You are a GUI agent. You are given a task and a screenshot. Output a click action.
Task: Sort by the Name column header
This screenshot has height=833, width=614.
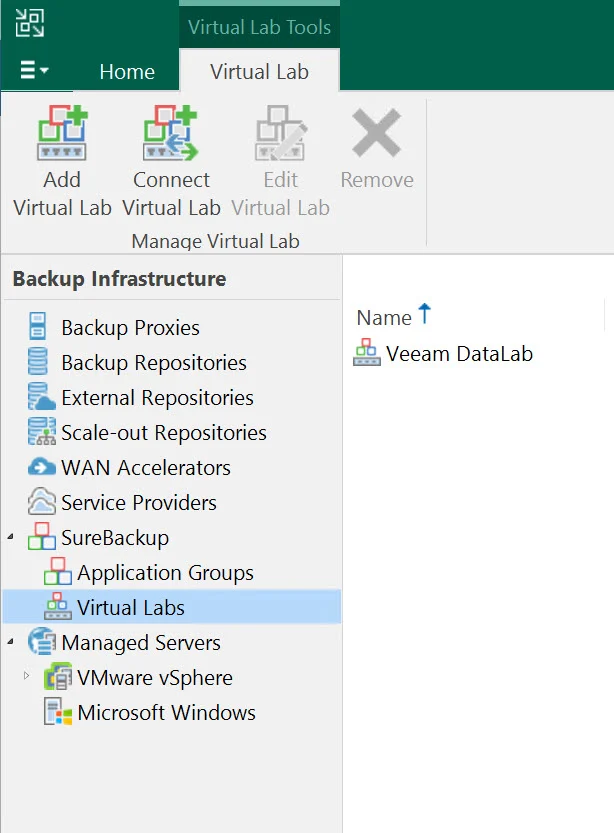[x=384, y=318]
